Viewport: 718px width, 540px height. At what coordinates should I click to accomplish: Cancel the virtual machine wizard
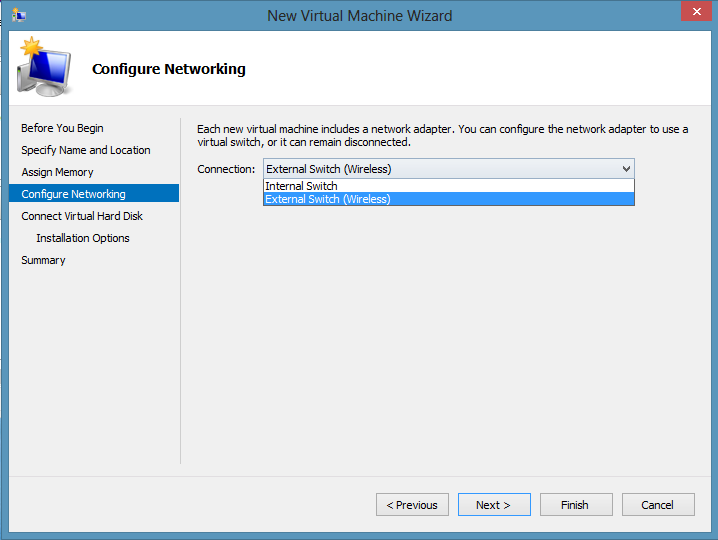coord(658,505)
